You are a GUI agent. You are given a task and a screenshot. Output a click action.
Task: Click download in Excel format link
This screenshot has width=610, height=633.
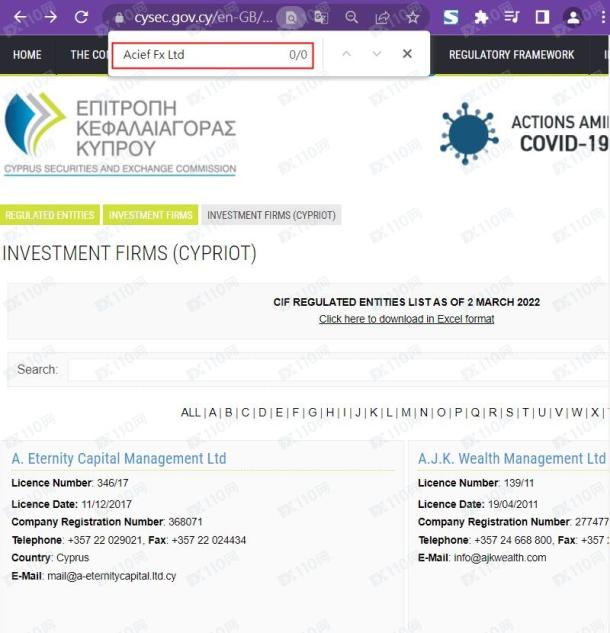pyautogui.click(x=406, y=319)
